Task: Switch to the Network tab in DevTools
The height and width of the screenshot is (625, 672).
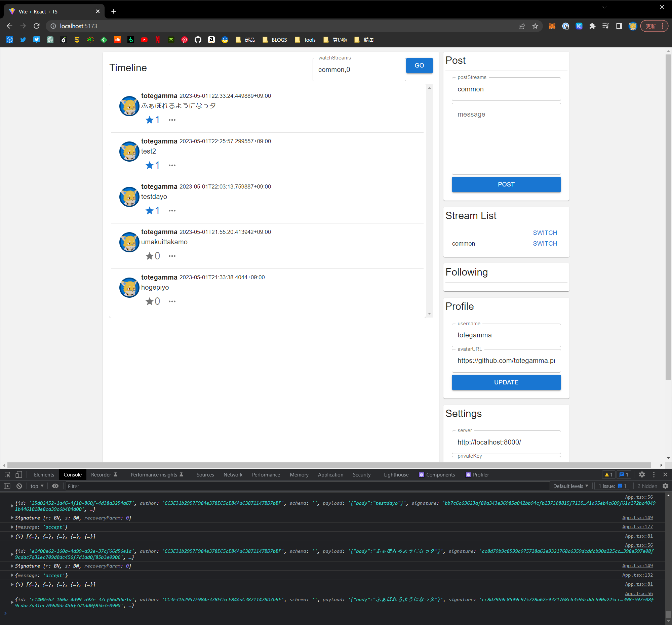Action: point(233,475)
